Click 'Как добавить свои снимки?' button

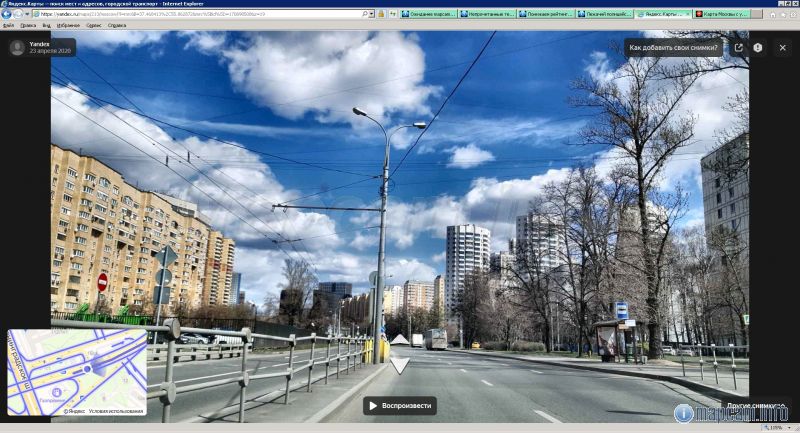click(676, 47)
